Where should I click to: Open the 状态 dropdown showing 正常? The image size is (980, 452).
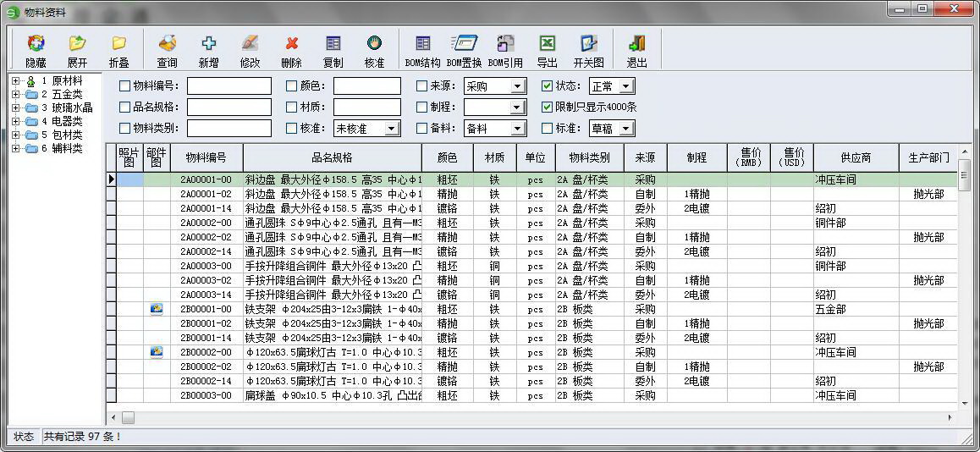click(627, 86)
